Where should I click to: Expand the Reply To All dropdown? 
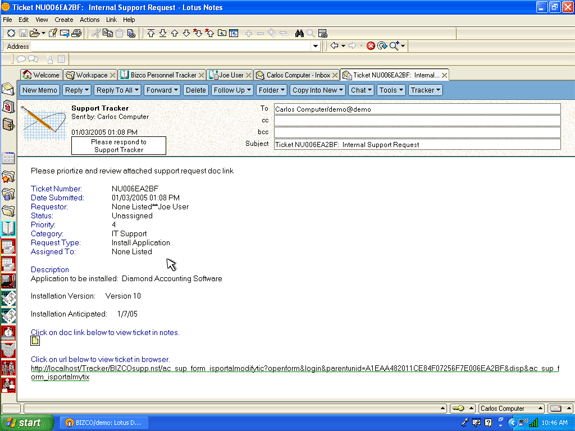point(117,90)
